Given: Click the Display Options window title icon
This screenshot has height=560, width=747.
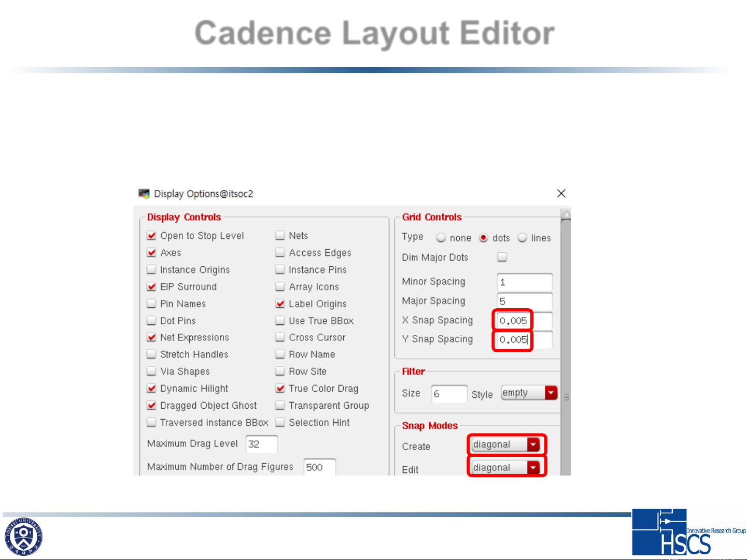Looking at the screenshot, I should tap(144, 194).
